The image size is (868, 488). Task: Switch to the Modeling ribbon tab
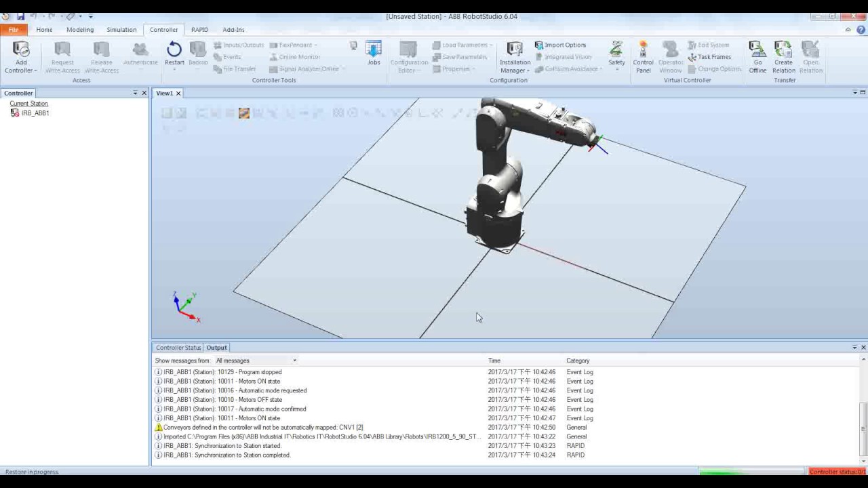click(80, 30)
